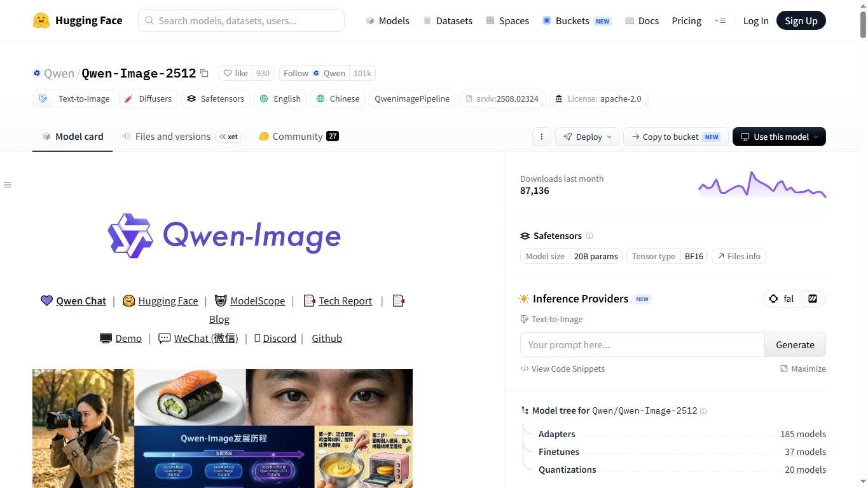Click Copy to bucket button
Viewport: 868px width, 488px height.
coord(675,137)
